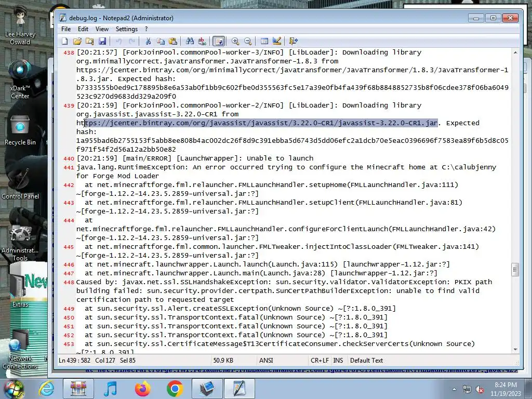Screen dimensions: 532x399
Task: Click the Open file folder icon
Action: pos(77,41)
